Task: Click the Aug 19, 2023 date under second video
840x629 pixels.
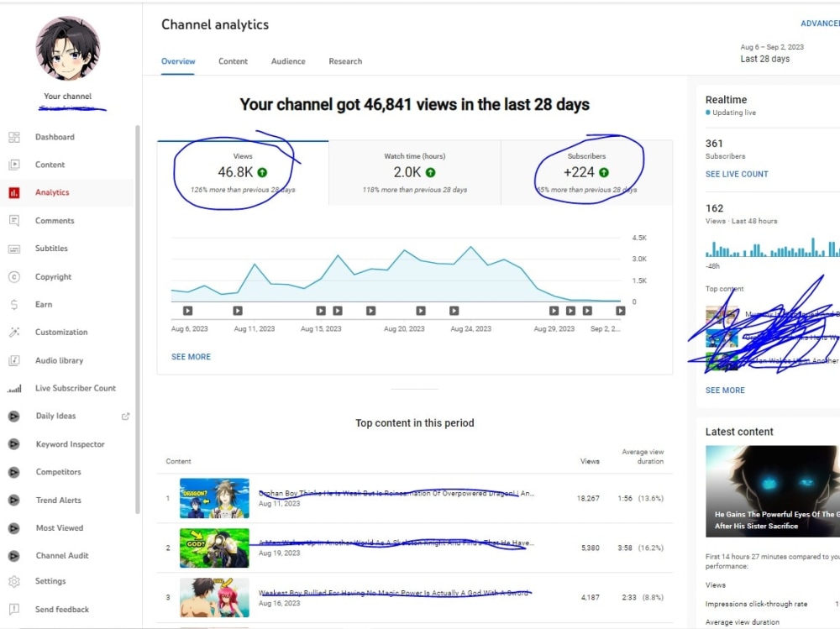Action: (280, 553)
